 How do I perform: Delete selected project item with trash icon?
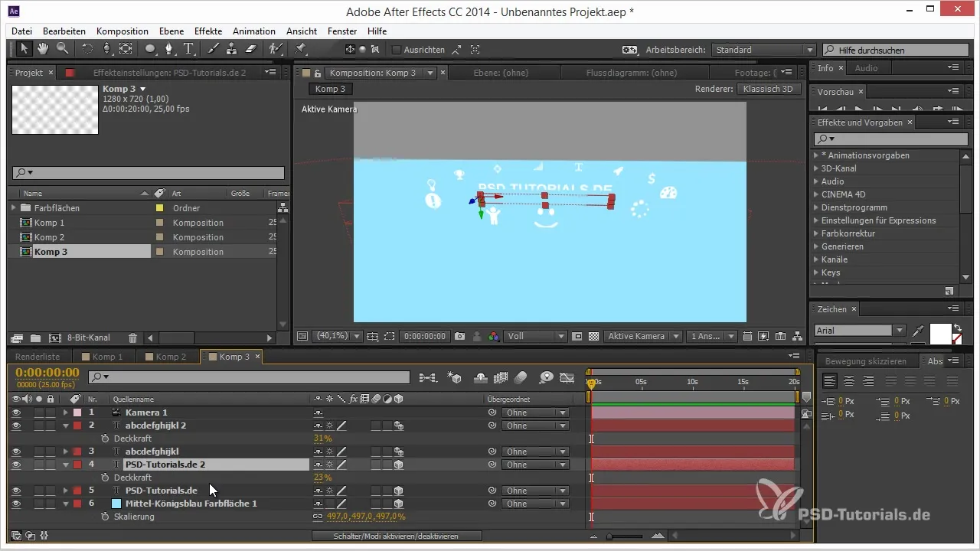[132, 337]
